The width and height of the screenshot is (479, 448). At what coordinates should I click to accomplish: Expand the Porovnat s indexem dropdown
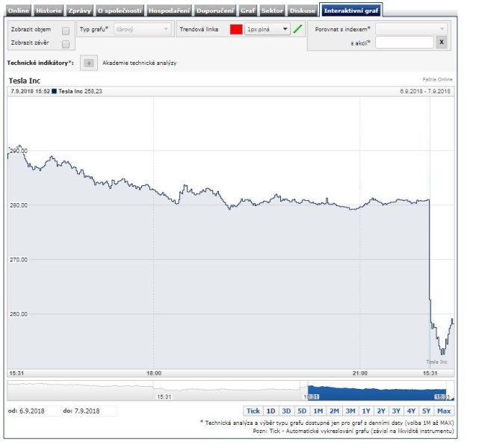pyautogui.click(x=411, y=28)
